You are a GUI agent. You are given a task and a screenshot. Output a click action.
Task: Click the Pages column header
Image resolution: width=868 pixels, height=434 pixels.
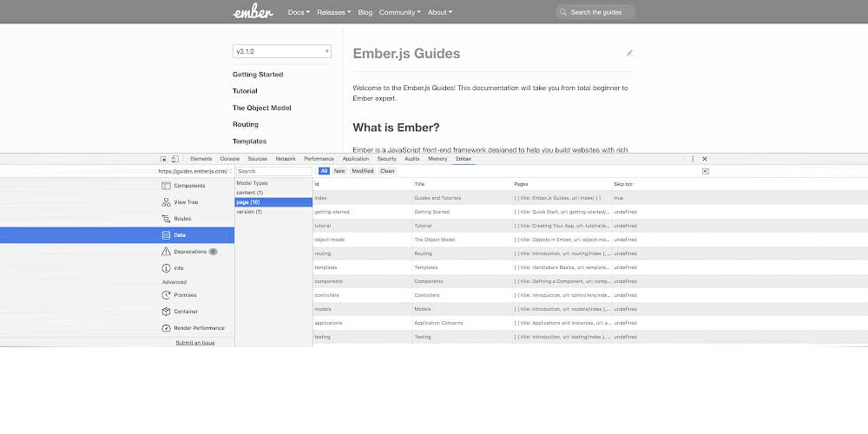562,184
